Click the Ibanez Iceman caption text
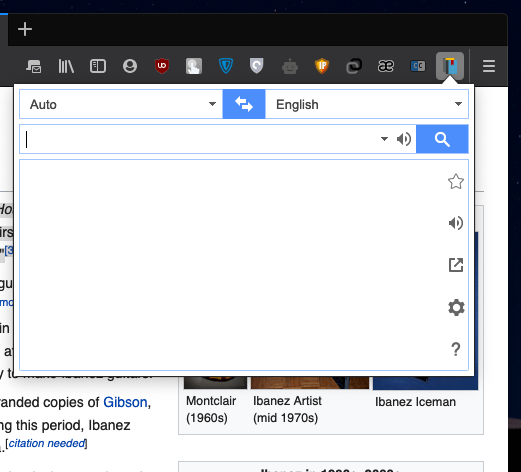The height and width of the screenshot is (472, 521). coord(415,402)
